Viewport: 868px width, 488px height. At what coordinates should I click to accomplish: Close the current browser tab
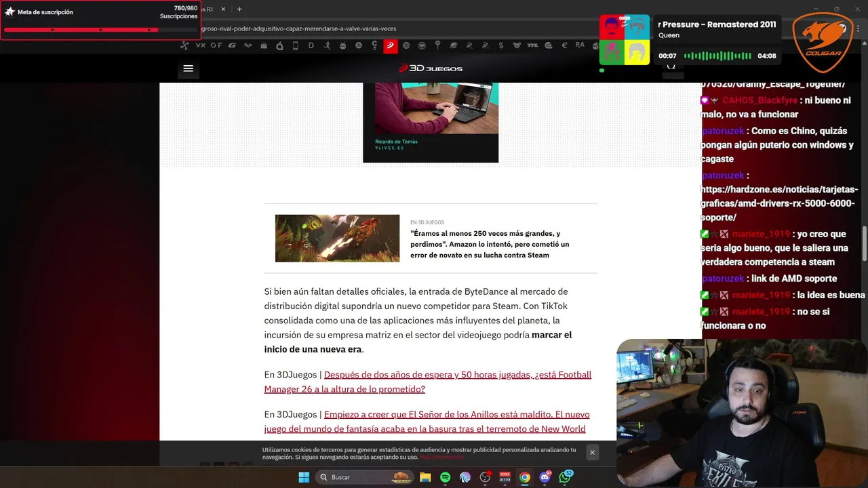click(x=224, y=9)
